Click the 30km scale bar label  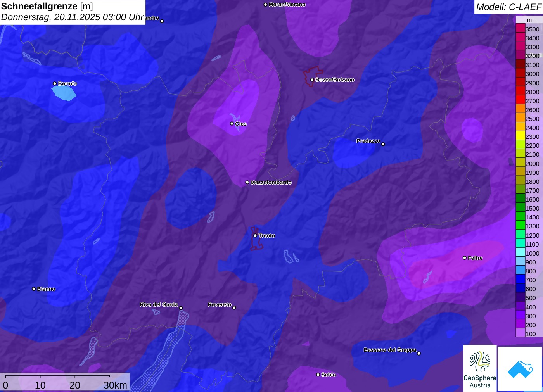[115, 385]
